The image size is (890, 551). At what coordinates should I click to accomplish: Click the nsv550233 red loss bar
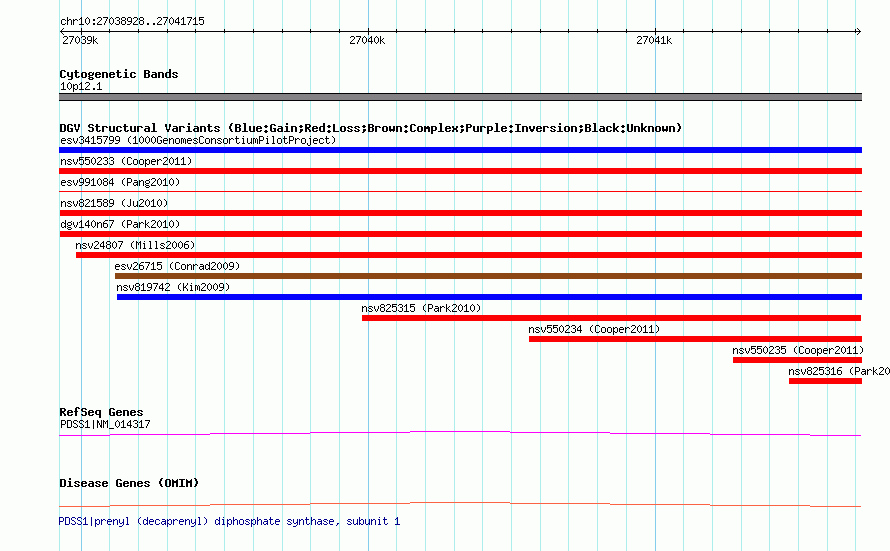click(460, 171)
